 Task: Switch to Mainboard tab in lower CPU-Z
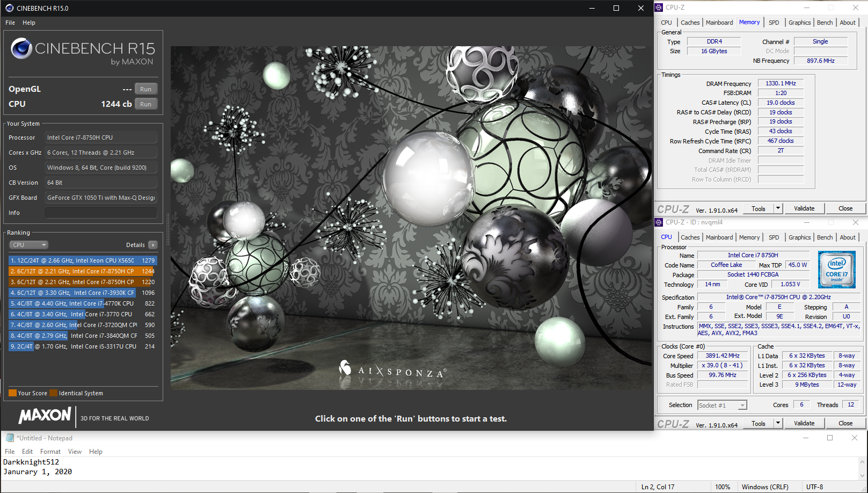(719, 237)
